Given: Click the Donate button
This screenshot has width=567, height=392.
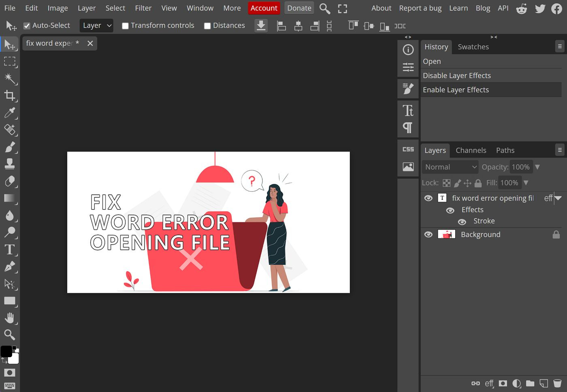Looking at the screenshot, I should [x=299, y=8].
